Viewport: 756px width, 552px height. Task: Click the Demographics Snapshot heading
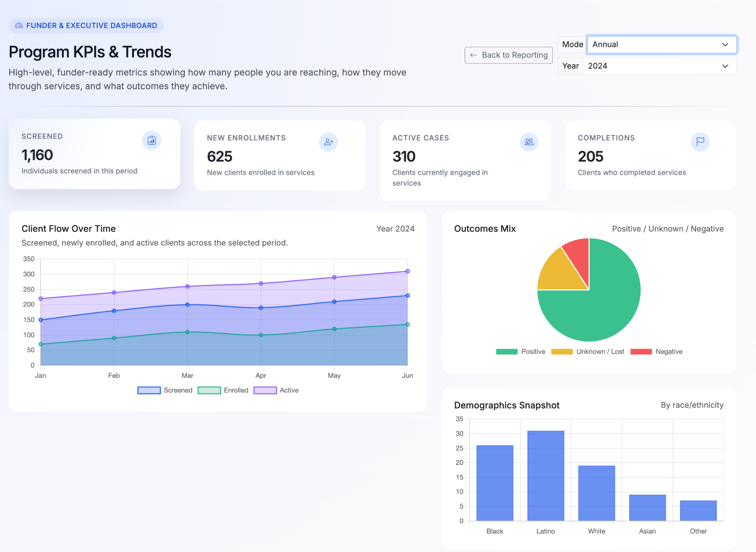pyautogui.click(x=506, y=405)
